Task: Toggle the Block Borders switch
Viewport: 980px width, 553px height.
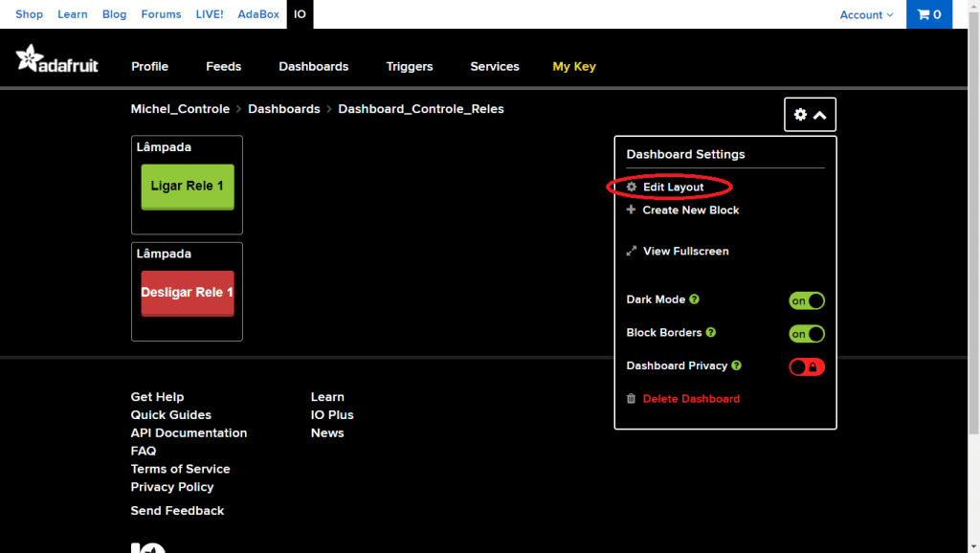Action: (x=806, y=334)
